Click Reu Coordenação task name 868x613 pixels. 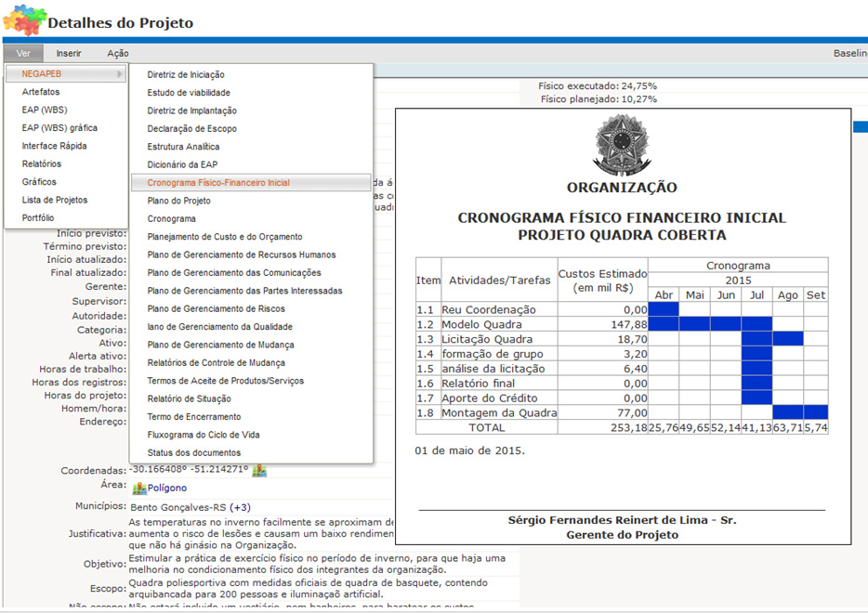point(489,310)
